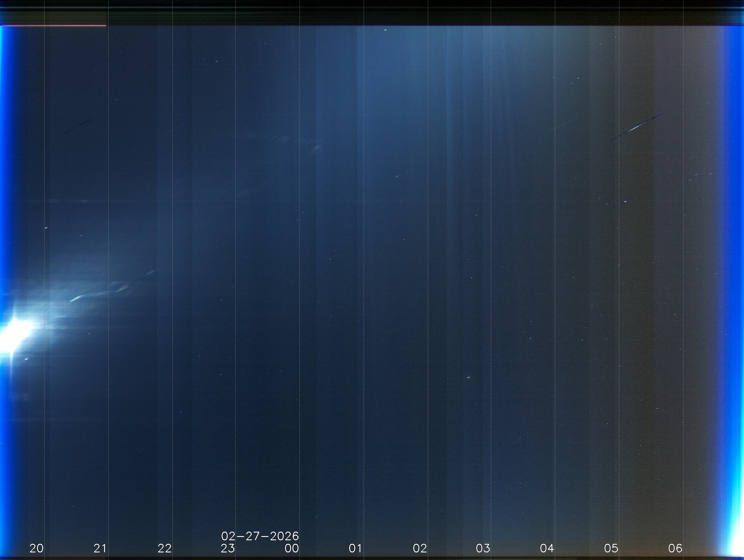Click the 05 hour label
This screenshot has width=744, height=560.
click(611, 549)
